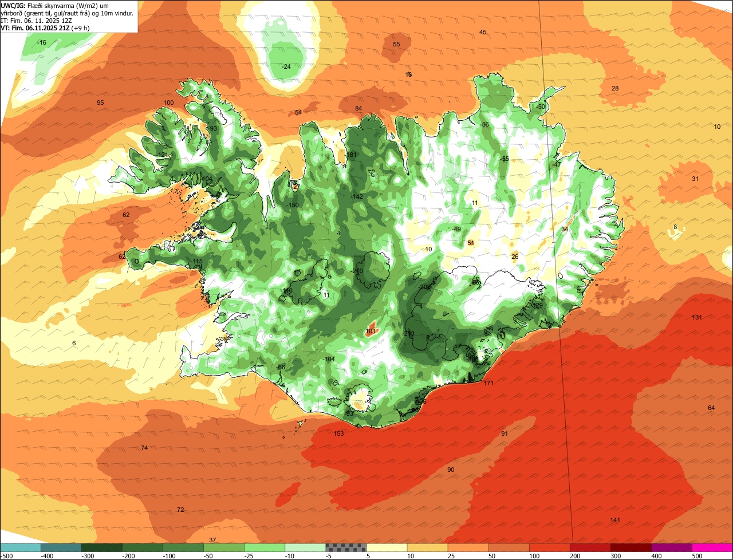The width and height of the screenshot is (733, 560).
Task: Click the purple swatch between 400 and 500
Action: (672, 547)
